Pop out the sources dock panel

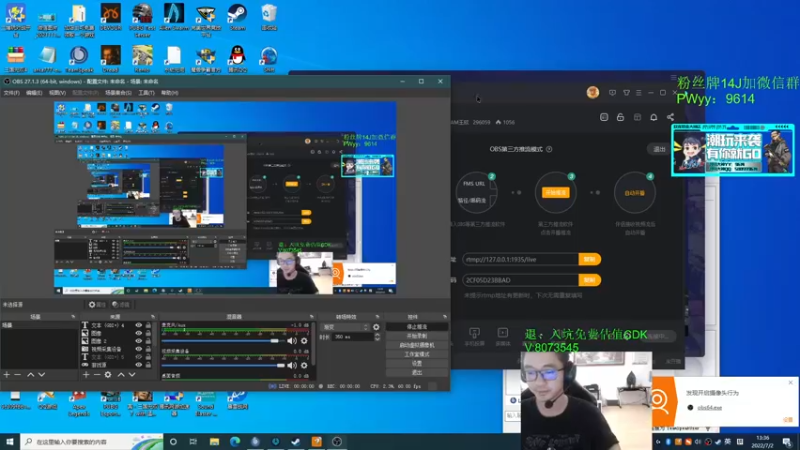pos(153,317)
